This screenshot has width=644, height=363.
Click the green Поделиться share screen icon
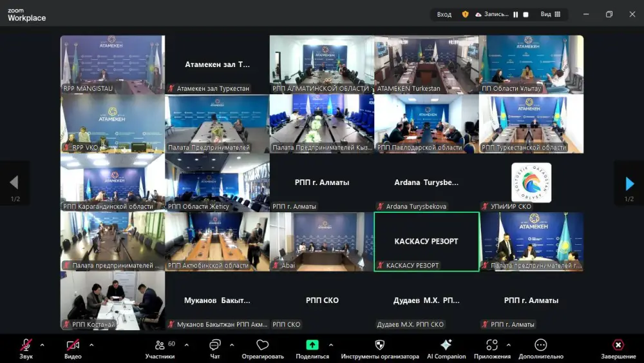pos(312,346)
